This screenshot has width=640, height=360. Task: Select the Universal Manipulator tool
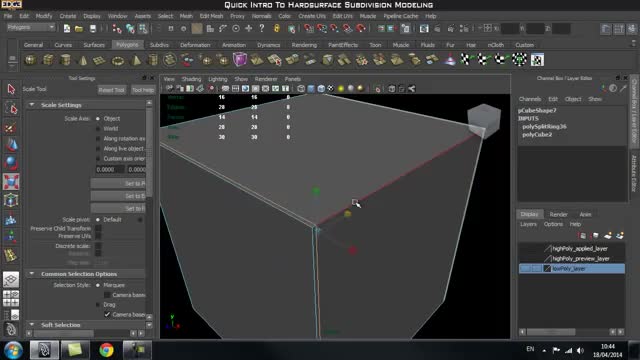point(11,200)
